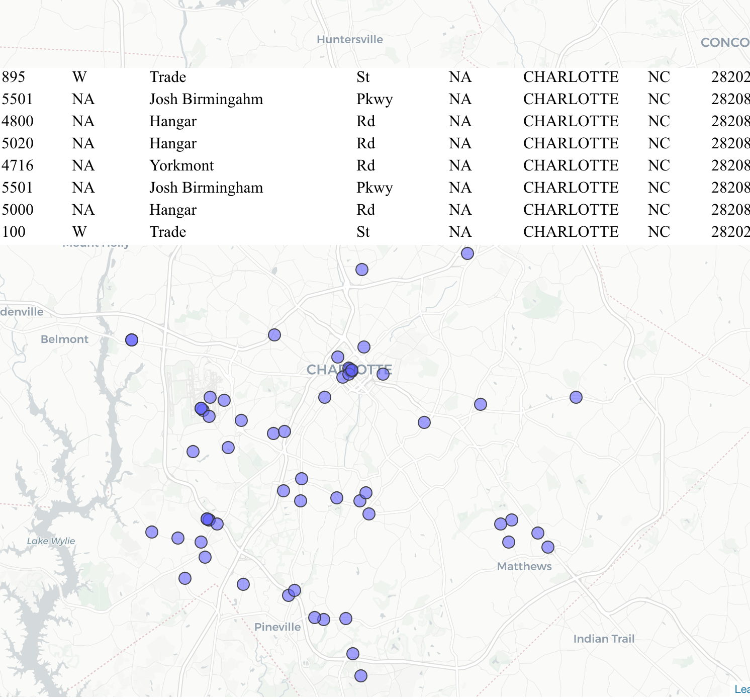Click the Pineville map label
This screenshot has width=750, height=700.
coord(277,627)
